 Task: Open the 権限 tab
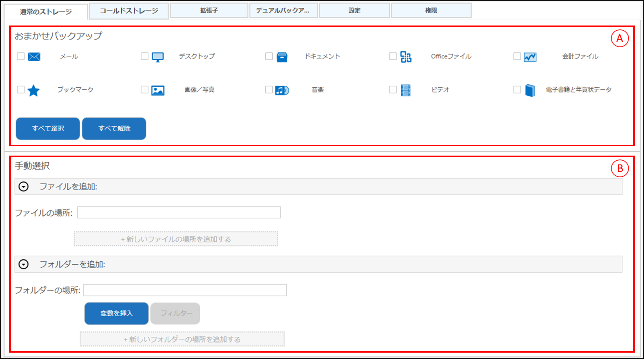431,11
